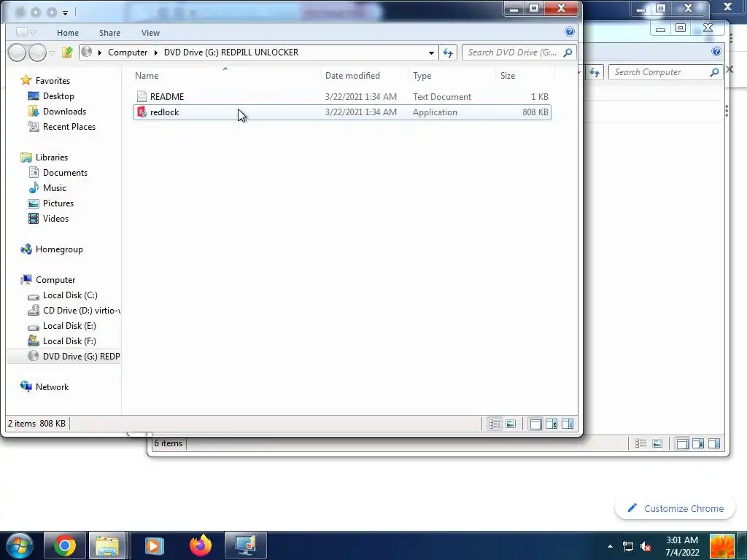Open Desktop in Favorites
This screenshot has width=747, height=560.
58,96
